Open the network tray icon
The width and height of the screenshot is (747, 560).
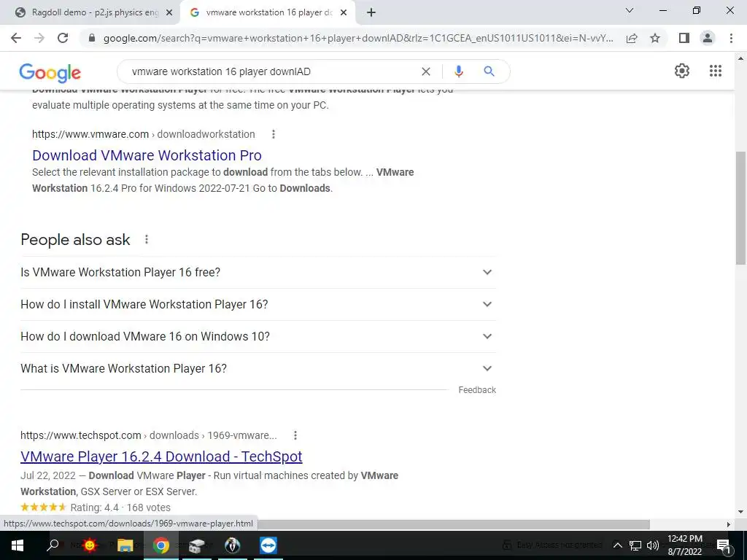[x=635, y=545]
